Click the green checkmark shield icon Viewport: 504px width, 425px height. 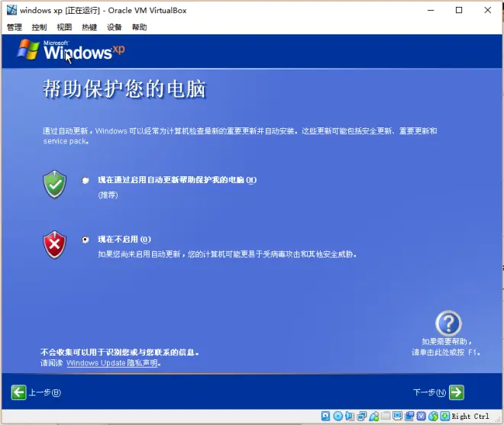(55, 185)
